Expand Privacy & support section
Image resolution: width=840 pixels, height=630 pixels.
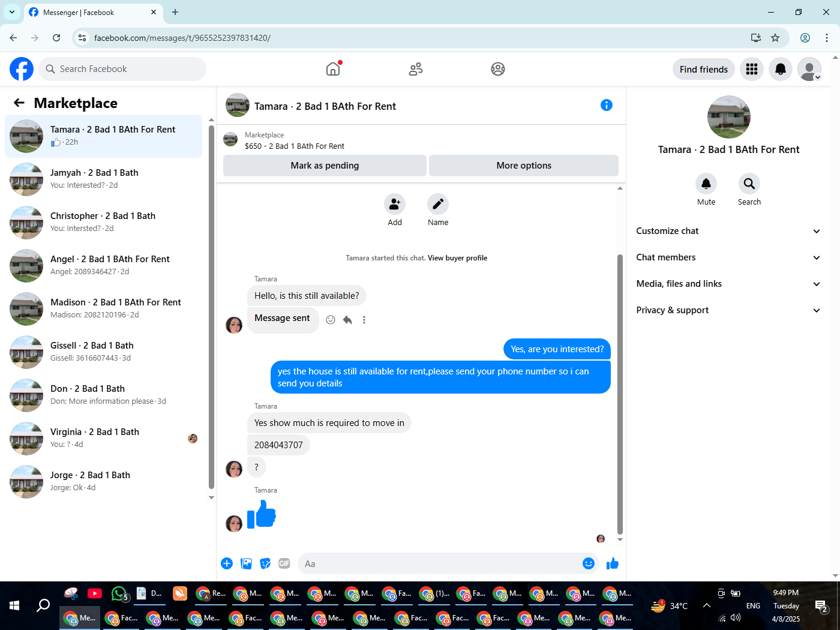pyautogui.click(x=728, y=310)
